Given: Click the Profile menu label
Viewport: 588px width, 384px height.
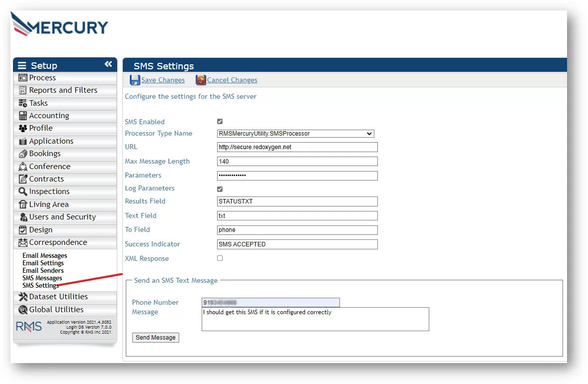Looking at the screenshot, I should pyautogui.click(x=41, y=128).
